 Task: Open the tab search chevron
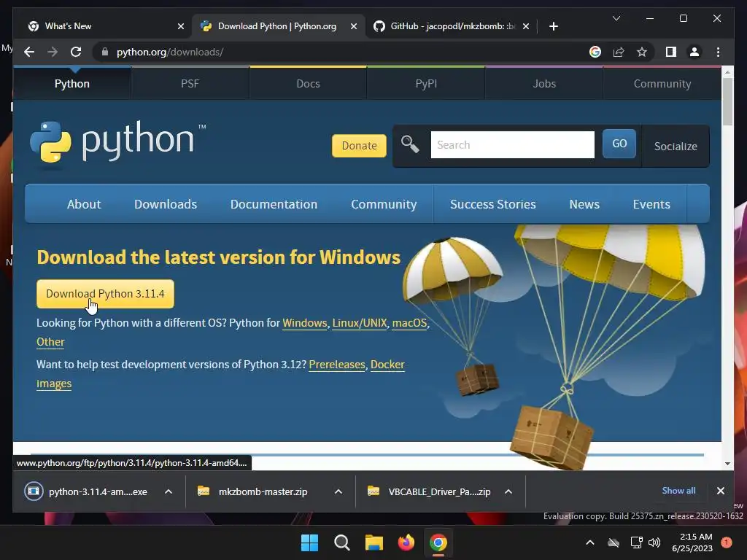point(616,18)
